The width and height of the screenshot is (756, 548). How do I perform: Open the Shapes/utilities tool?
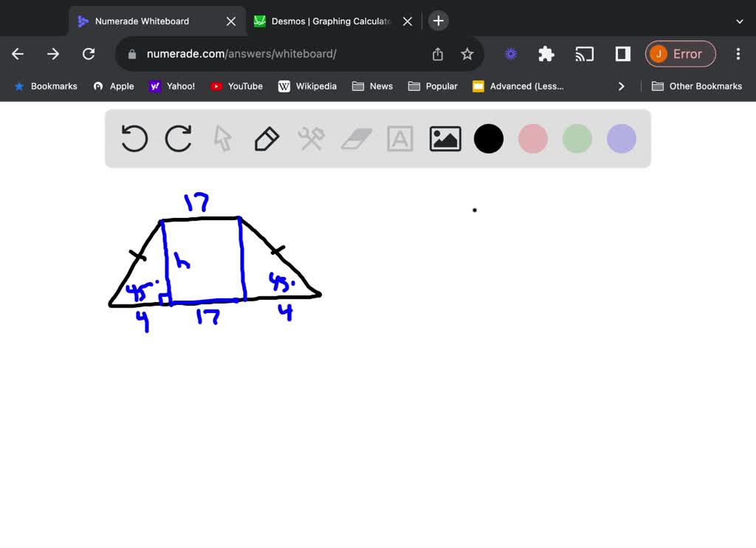click(311, 138)
